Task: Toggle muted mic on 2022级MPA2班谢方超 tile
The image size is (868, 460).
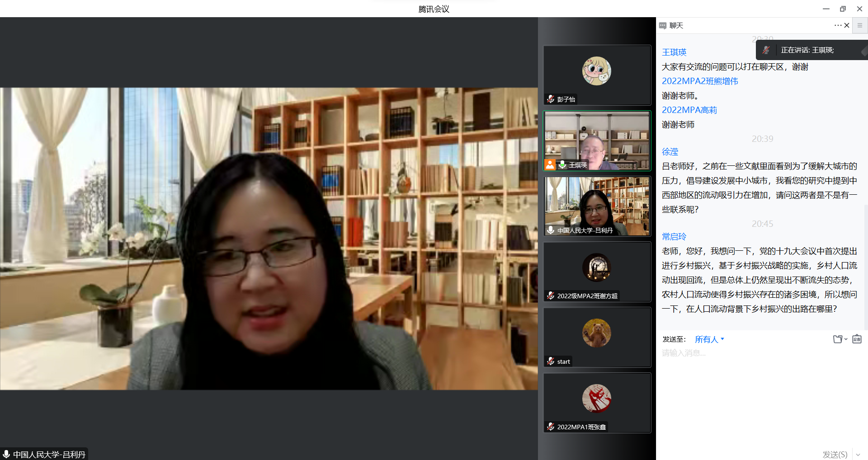Action: 551,296
